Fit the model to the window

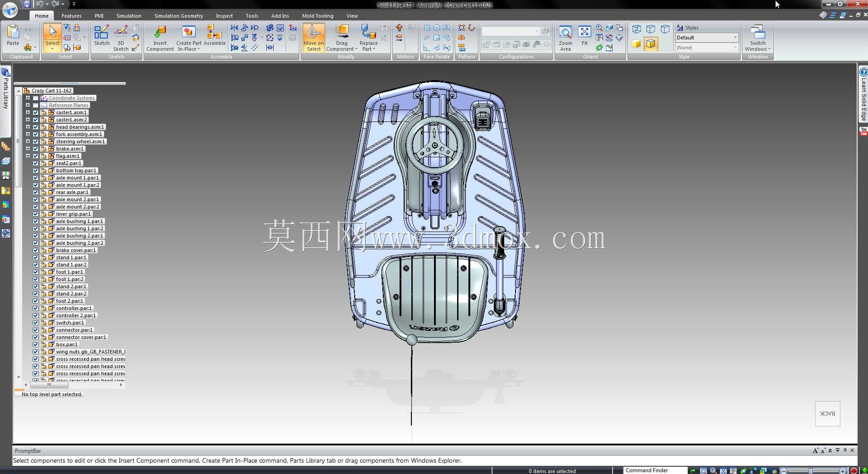pyautogui.click(x=584, y=35)
